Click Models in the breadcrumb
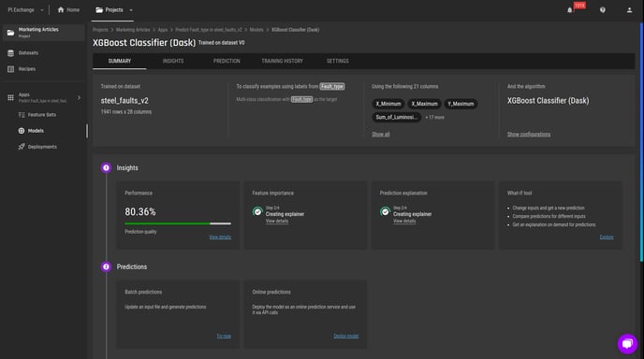 [x=256, y=30]
